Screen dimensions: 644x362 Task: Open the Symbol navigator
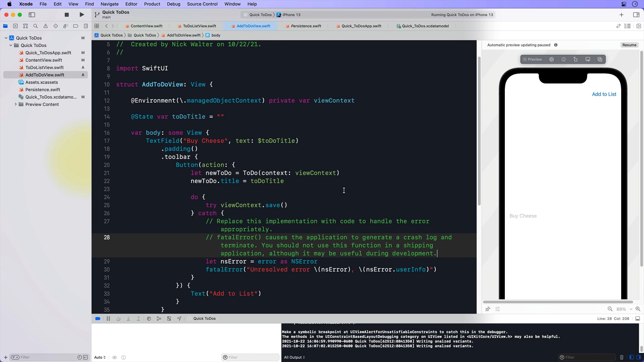click(x=25, y=26)
